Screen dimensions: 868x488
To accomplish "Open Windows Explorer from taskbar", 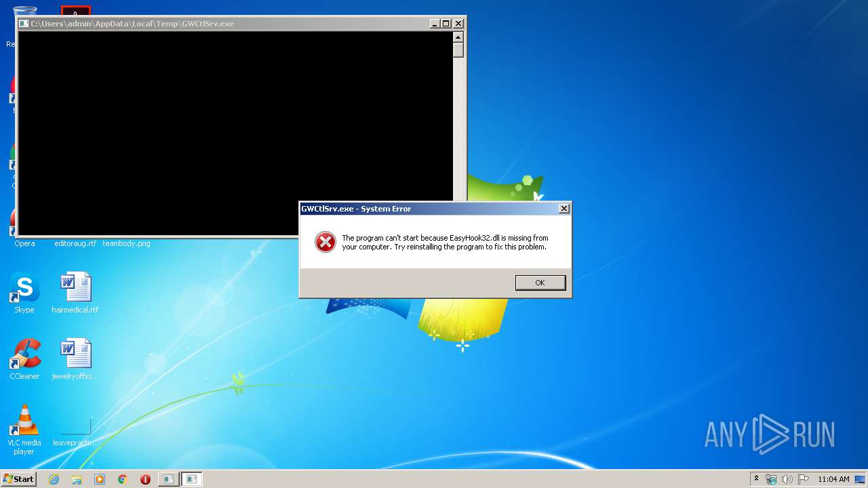I will (77, 479).
